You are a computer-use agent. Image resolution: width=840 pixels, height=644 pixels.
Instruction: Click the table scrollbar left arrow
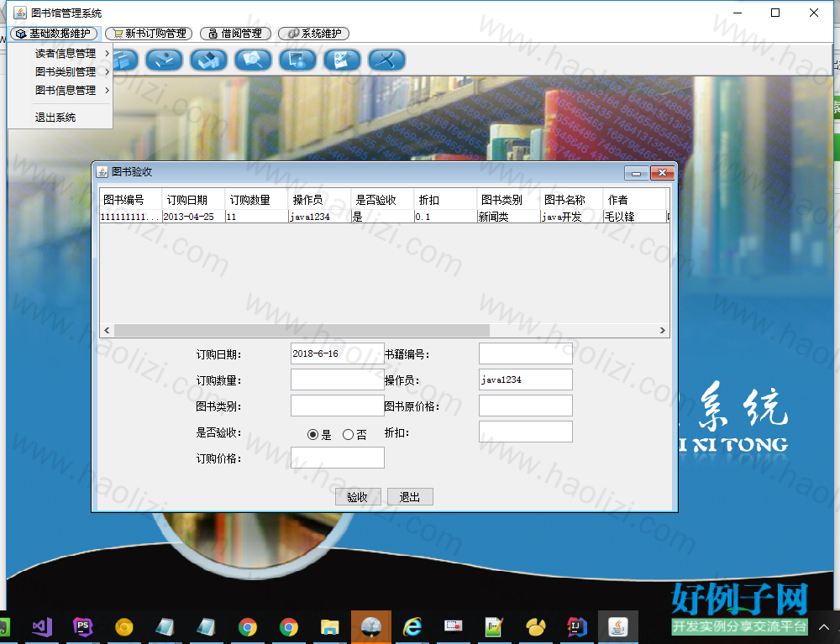click(107, 330)
